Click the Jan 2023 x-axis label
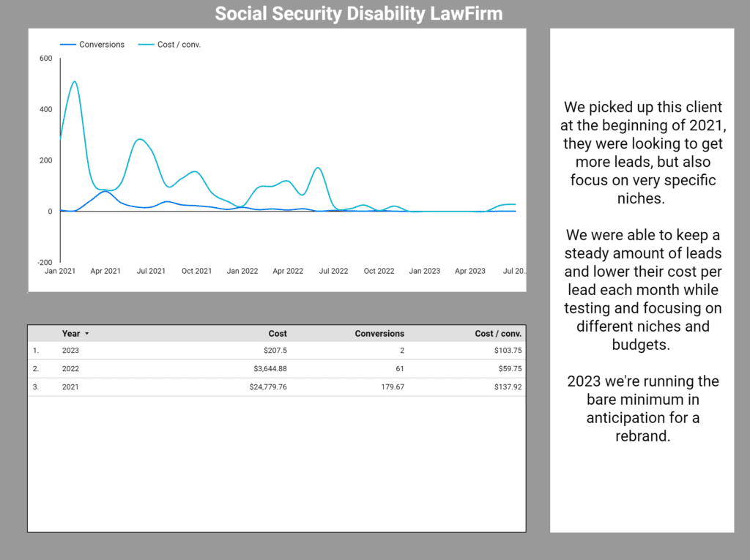This screenshot has width=750, height=560. pos(425,271)
